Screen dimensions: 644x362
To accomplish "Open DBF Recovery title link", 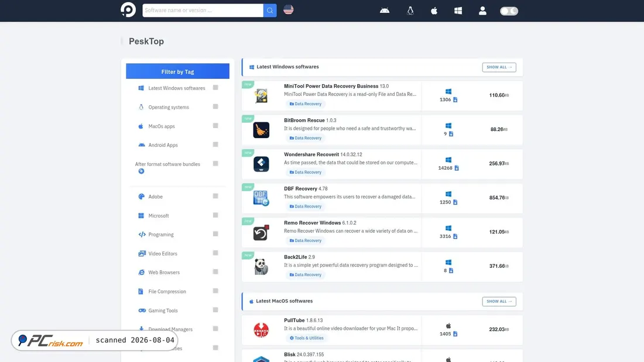I will pos(301,189).
